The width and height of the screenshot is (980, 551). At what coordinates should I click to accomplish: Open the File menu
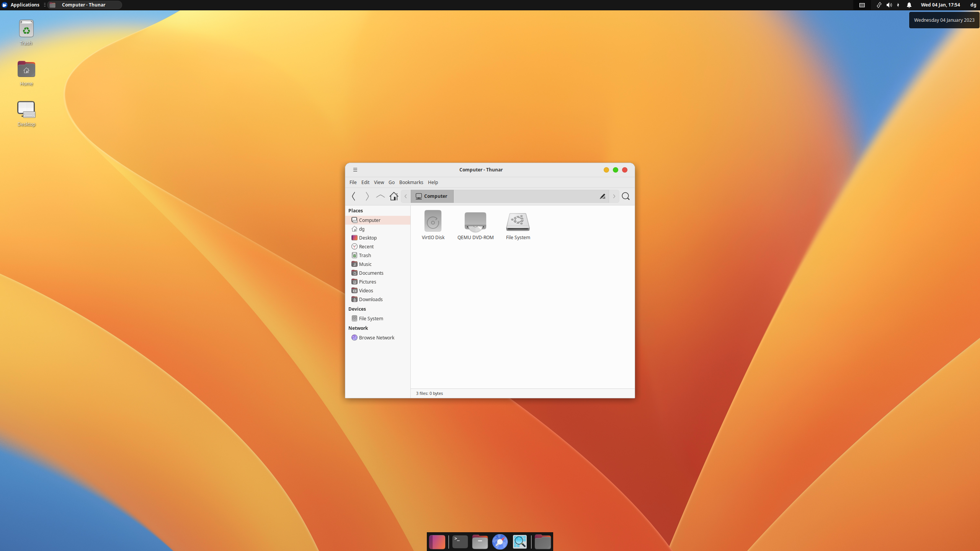click(x=353, y=182)
